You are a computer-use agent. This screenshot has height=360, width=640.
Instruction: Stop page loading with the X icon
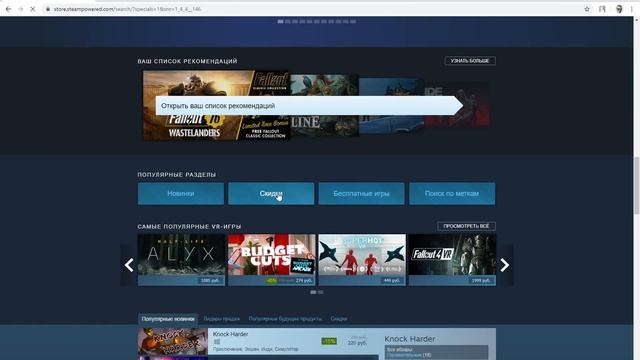tap(33, 9)
